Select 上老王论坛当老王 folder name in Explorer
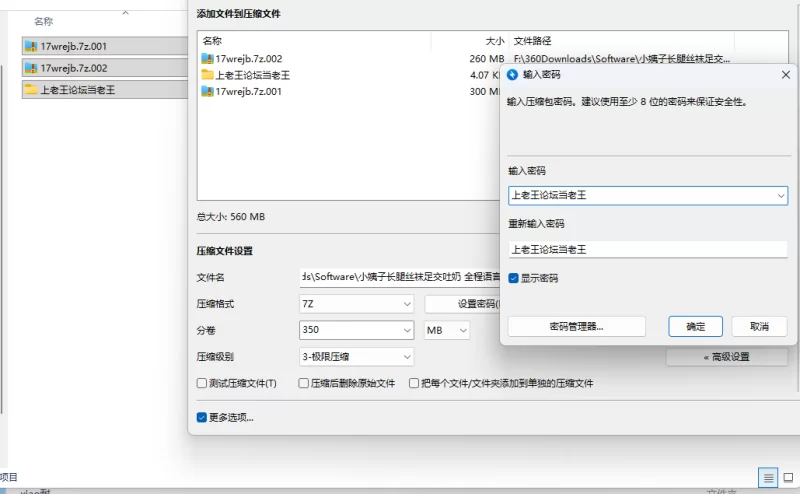The height and width of the screenshot is (494, 800). tap(78, 90)
